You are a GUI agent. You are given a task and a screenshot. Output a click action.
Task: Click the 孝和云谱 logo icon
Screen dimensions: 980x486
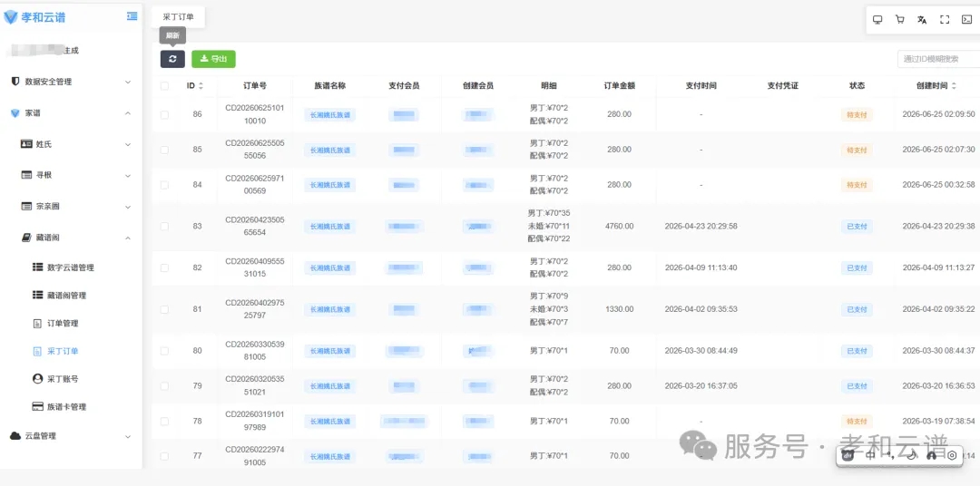(x=11, y=17)
